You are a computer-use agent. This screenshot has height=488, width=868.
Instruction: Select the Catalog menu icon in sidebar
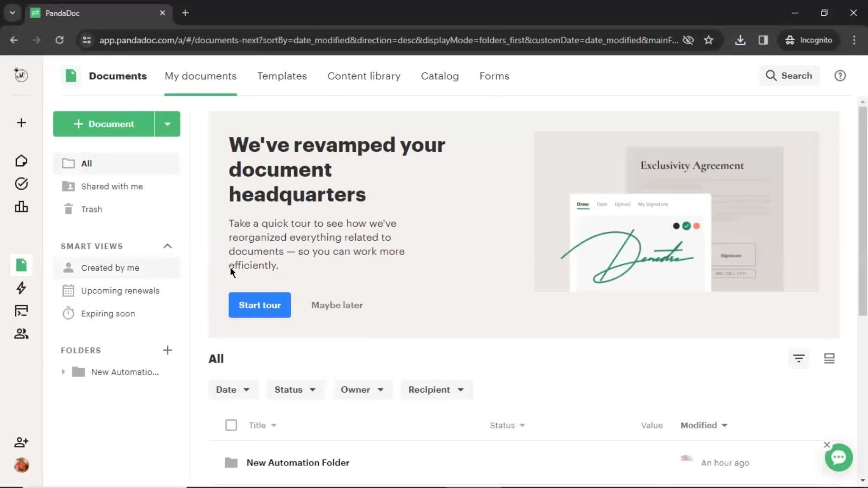(21, 310)
